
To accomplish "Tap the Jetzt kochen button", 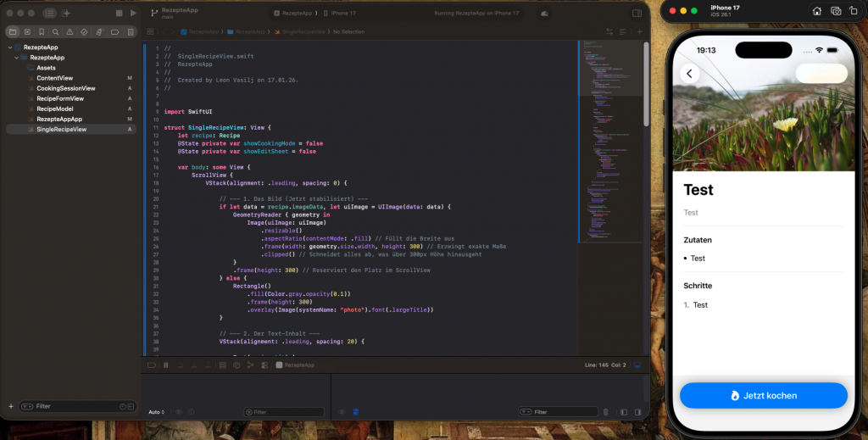I will pyautogui.click(x=763, y=395).
